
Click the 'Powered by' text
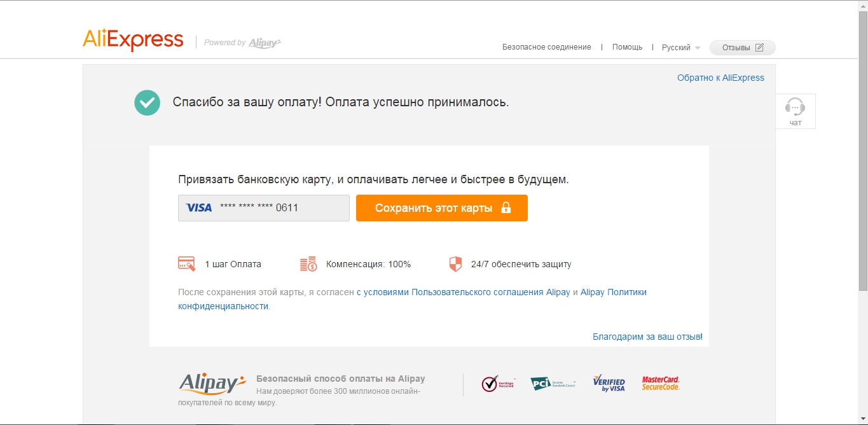pos(225,43)
